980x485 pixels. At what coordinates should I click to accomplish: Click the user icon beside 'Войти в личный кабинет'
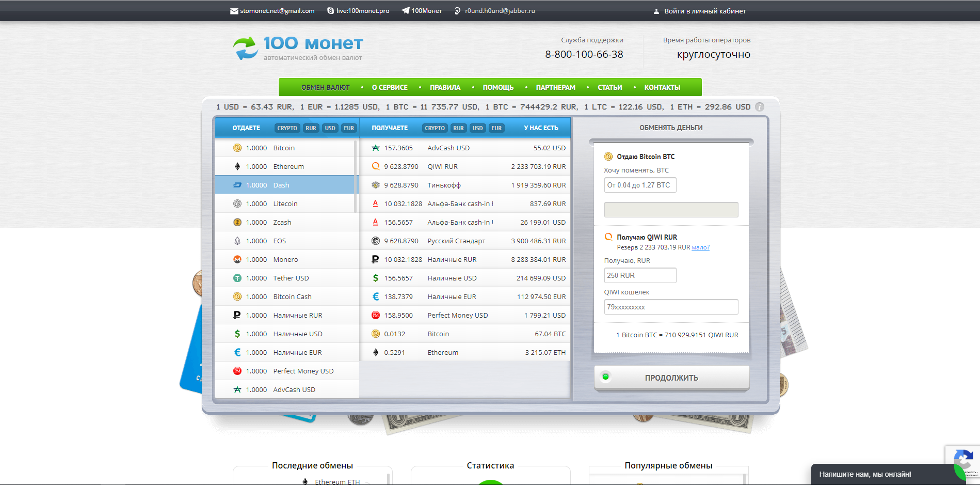[656, 11]
